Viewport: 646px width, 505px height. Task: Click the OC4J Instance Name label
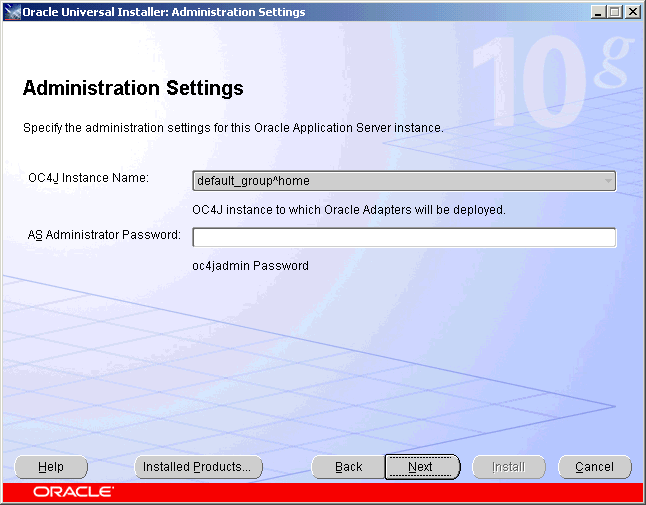click(88, 178)
